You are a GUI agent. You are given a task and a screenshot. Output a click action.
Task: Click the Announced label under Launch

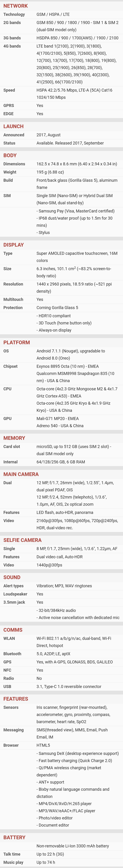click(x=14, y=135)
